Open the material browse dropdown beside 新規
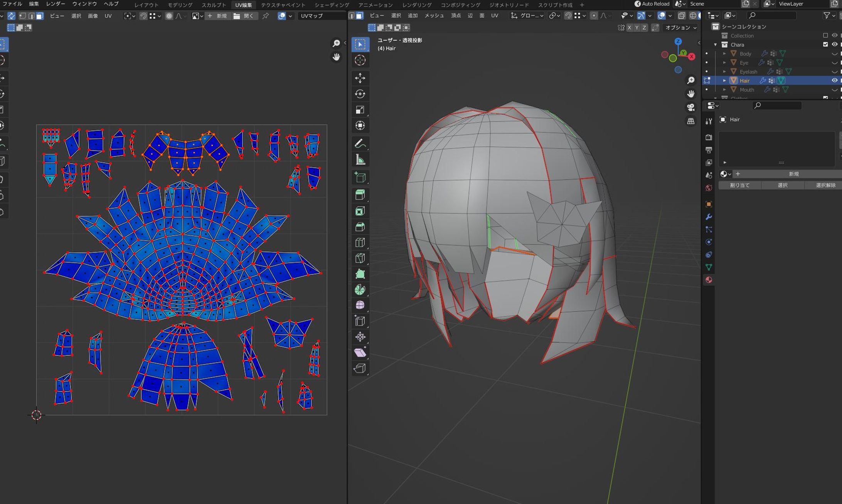The height and width of the screenshot is (504, 842). click(726, 174)
